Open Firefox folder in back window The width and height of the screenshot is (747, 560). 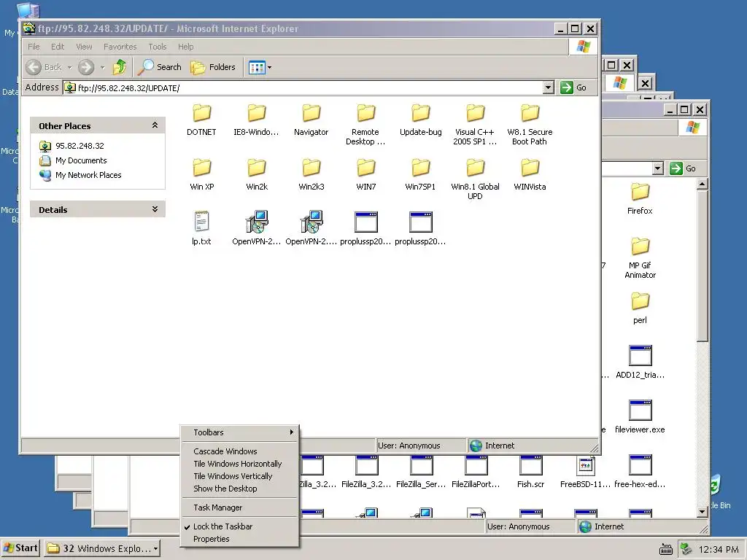tap(640, 198)
